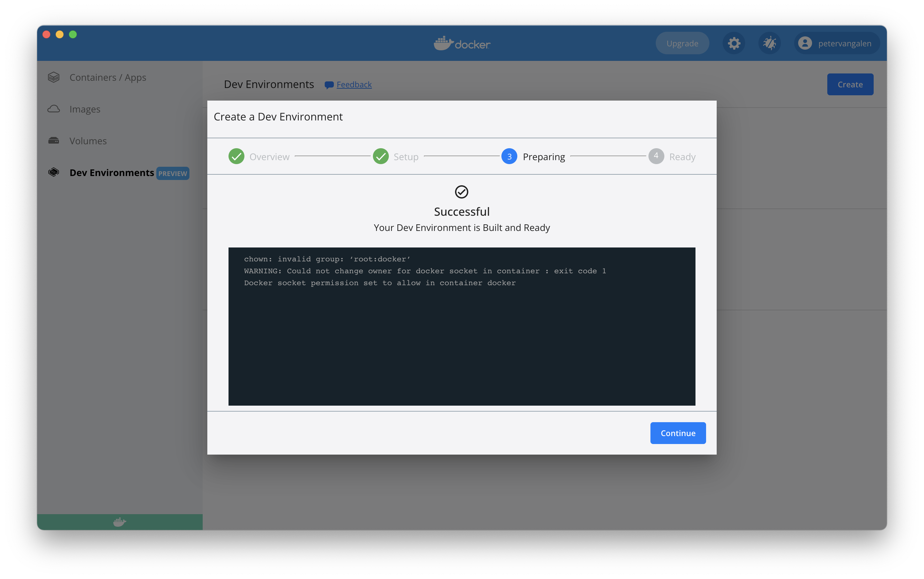Select the Overview step checkmark

point(236,156)
